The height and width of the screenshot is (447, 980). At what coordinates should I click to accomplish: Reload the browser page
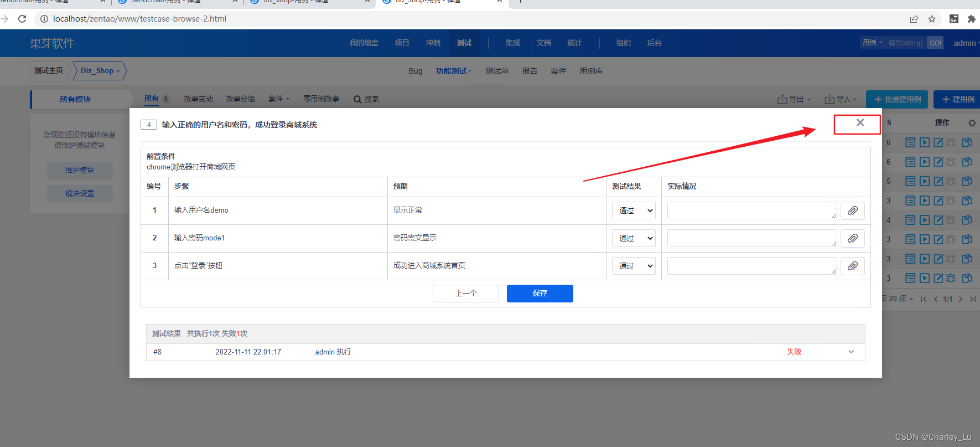pyautogui.click(x=22, y=19)
